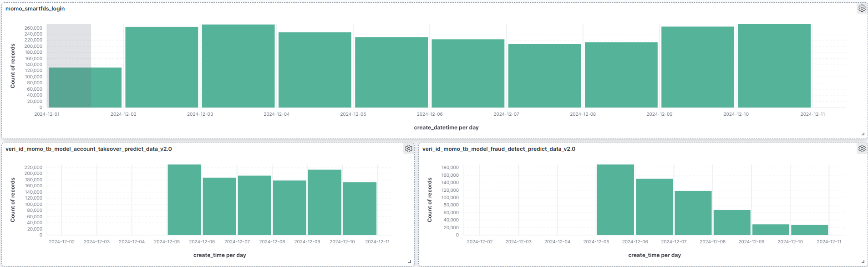Click the momo_smartfds_login panel title
868x267 pixels.
point(35,9)
